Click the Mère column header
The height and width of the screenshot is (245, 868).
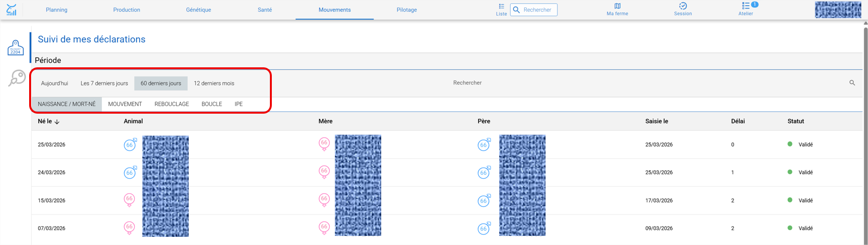tap(325, 121)
